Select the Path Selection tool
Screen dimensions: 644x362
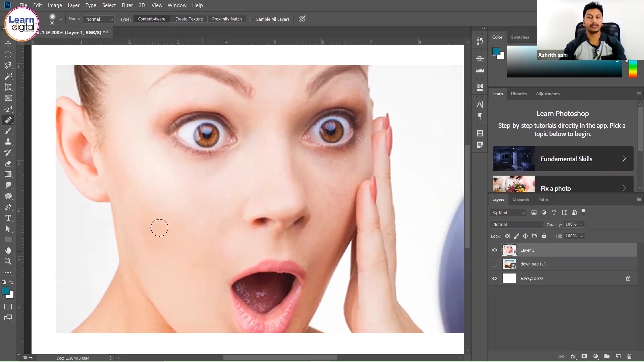[x=8, y=229]
